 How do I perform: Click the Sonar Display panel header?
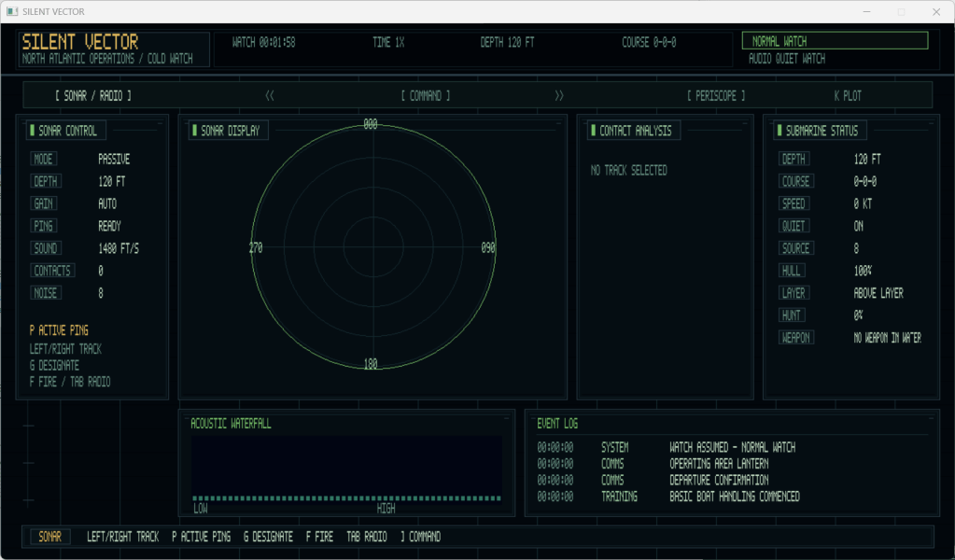(229, 131)
